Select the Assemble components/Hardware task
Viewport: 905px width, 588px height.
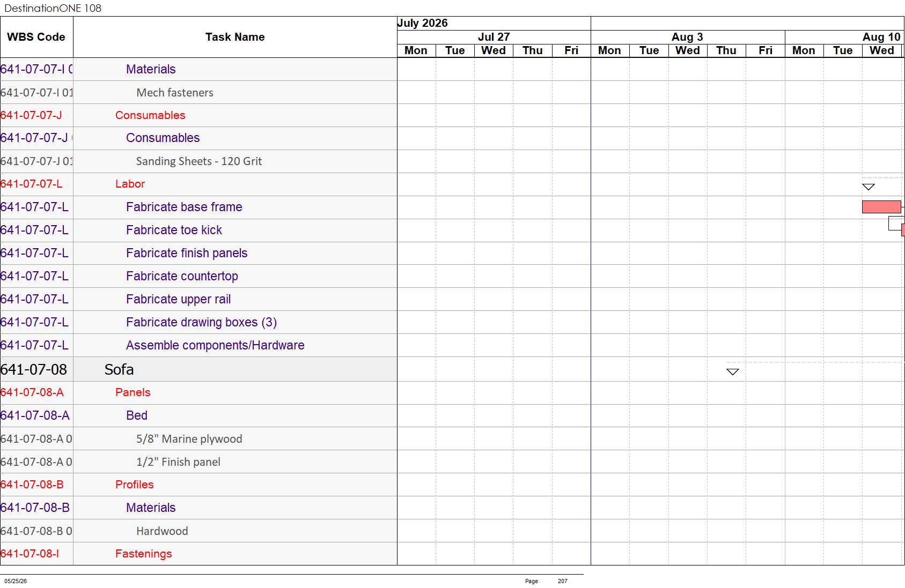point(215,345)
